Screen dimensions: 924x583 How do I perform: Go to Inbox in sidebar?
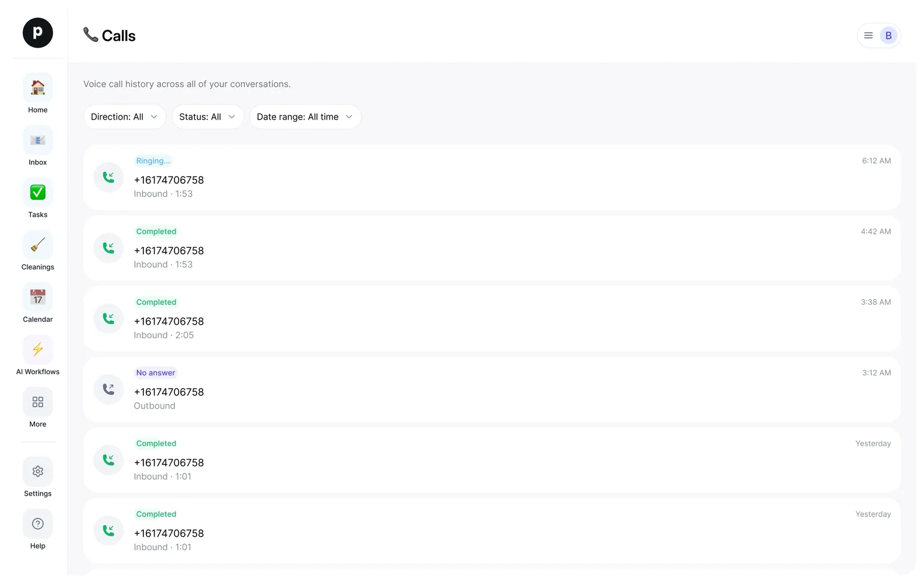click(x=38, y=146)
